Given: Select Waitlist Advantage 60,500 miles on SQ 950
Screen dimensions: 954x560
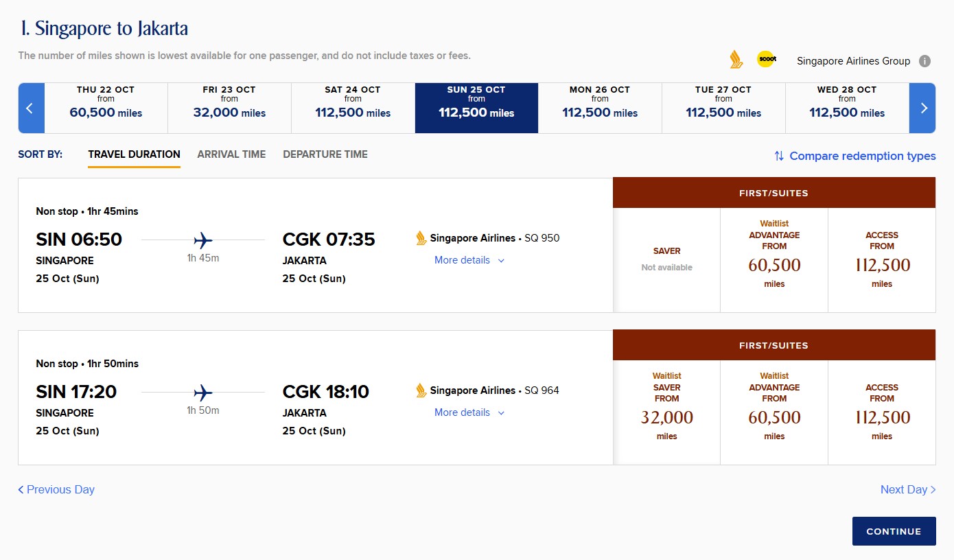Looking at the screenshot, I should tap(774, 260).
